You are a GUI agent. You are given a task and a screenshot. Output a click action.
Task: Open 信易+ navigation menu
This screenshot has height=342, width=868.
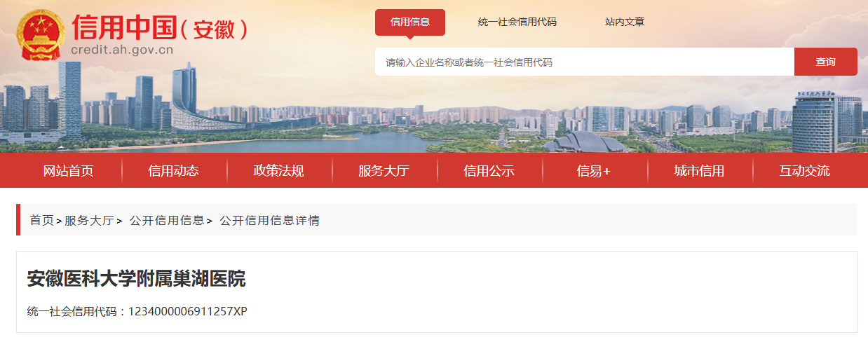(594, 170)
